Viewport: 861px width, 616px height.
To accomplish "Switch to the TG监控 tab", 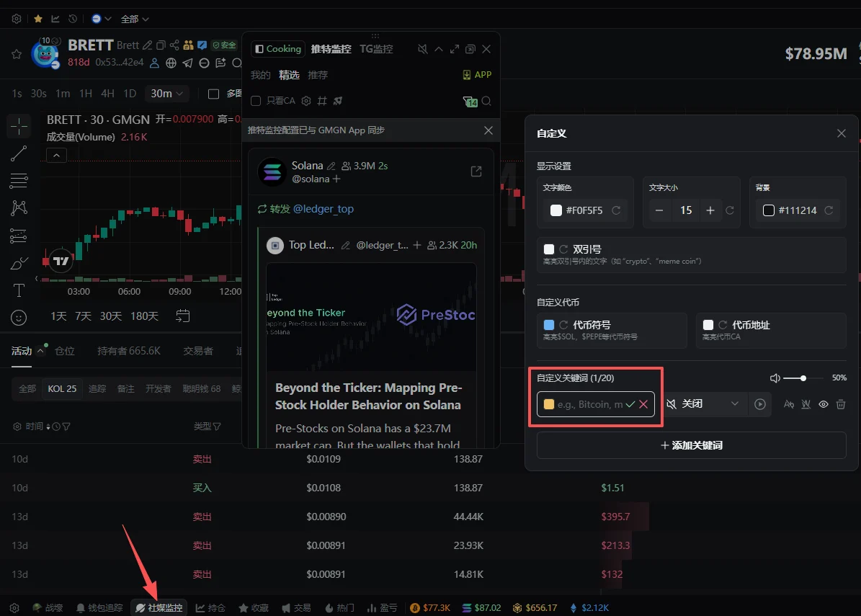I will [376, 49].
